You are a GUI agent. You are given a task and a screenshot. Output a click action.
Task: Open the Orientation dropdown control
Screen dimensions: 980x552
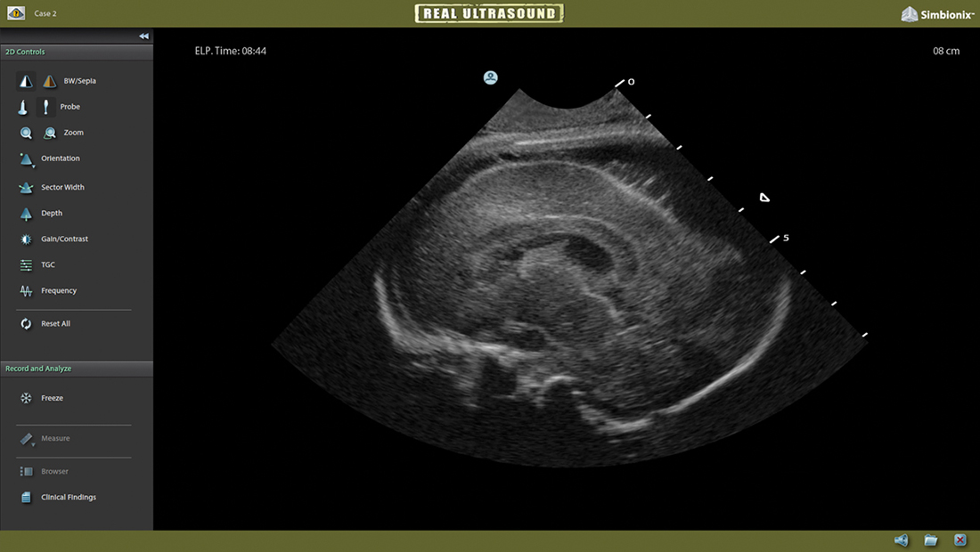[26, 160]
